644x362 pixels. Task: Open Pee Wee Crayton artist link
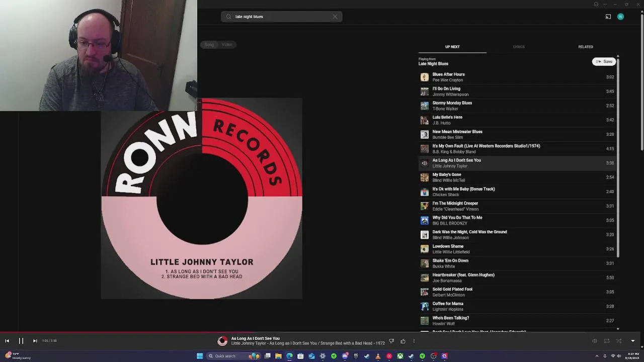pos(448,80)
